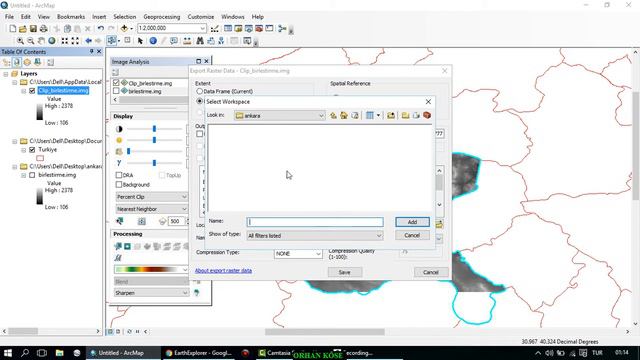The height and width of the screenshot is (360, 640).
Task: Create a new map document
Action: 13,29
